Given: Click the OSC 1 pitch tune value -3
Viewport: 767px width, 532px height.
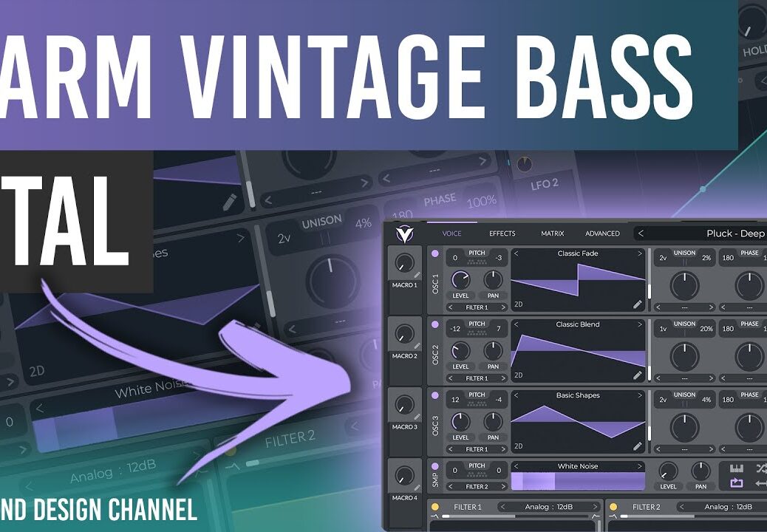Looking at the screenshot, I should coord(499,258).
